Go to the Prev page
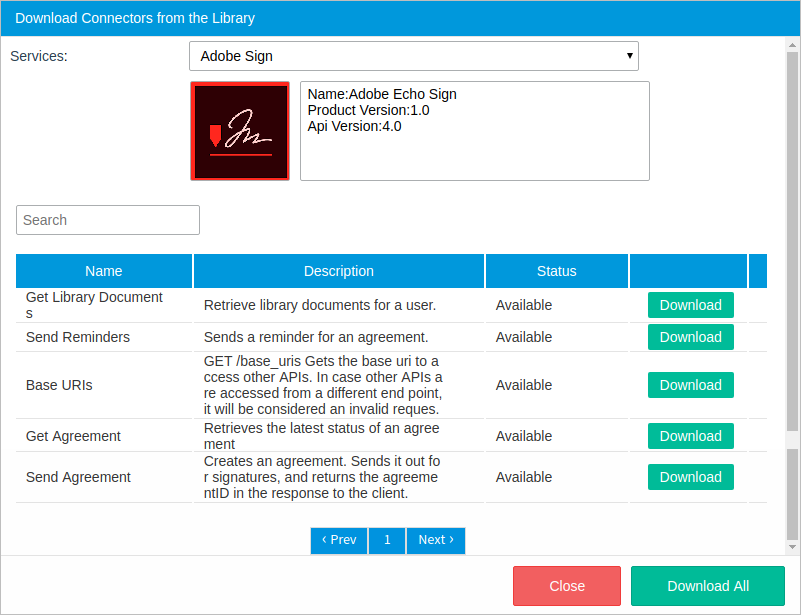The image size is (801, 615). point(339,540)
